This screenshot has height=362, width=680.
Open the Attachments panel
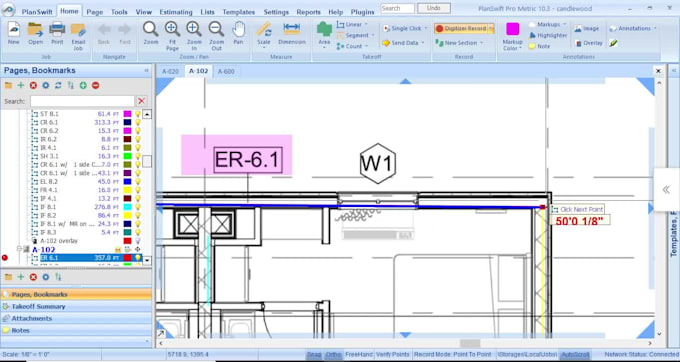76,318
